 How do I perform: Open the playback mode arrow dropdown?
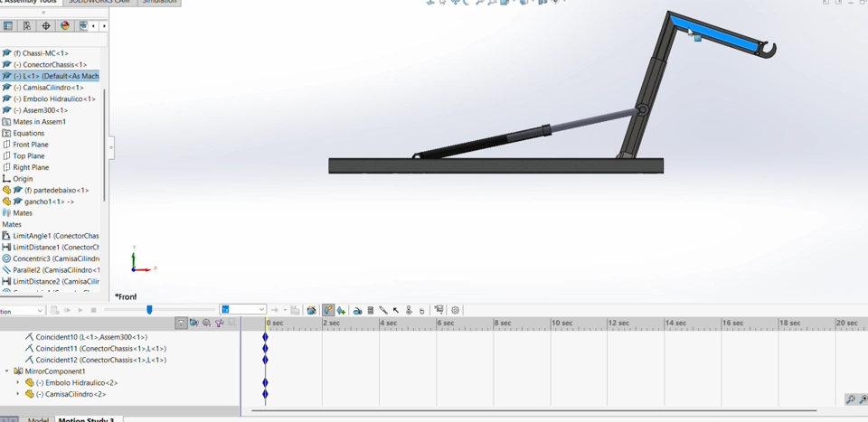click(285, 310)
